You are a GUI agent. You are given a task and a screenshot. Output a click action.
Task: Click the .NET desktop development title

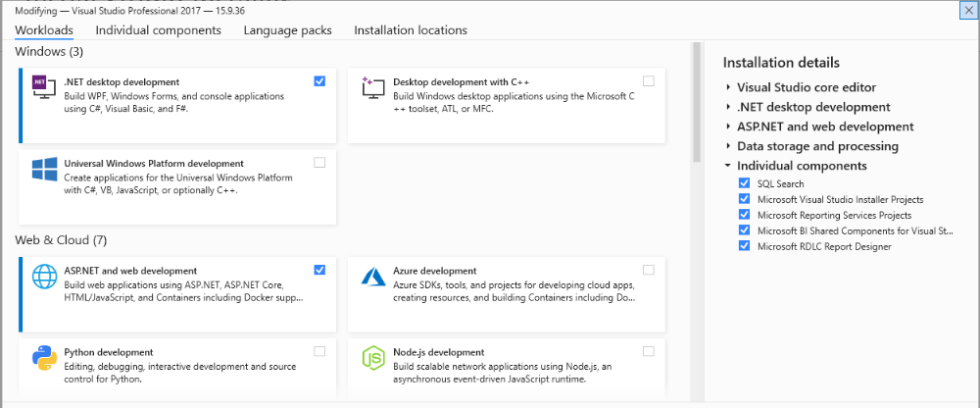coord(122,82)
